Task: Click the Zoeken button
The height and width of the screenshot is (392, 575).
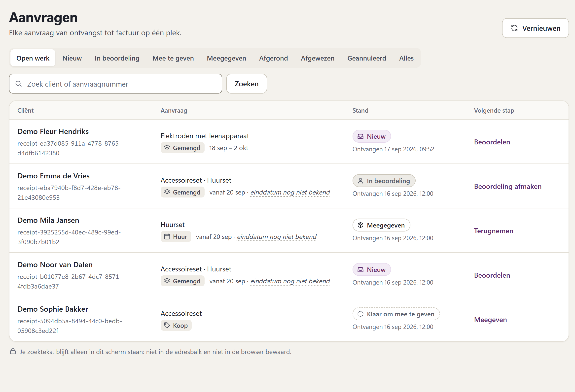Action: [x=247, y=84]
